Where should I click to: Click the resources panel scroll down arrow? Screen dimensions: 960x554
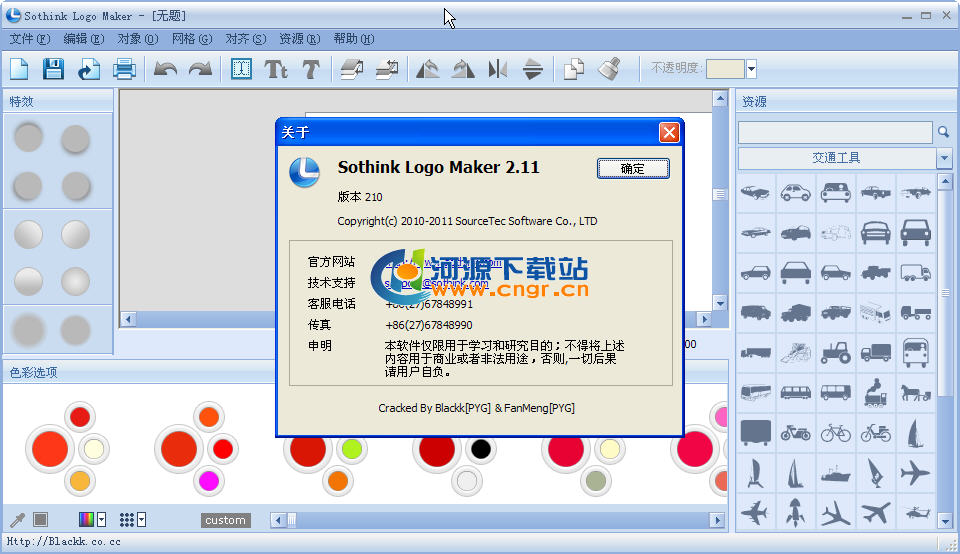click(x=945, y=522)
